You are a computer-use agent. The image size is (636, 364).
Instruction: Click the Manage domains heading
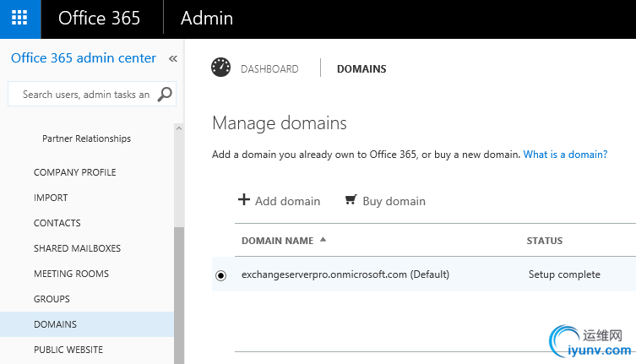pos(280,123)
